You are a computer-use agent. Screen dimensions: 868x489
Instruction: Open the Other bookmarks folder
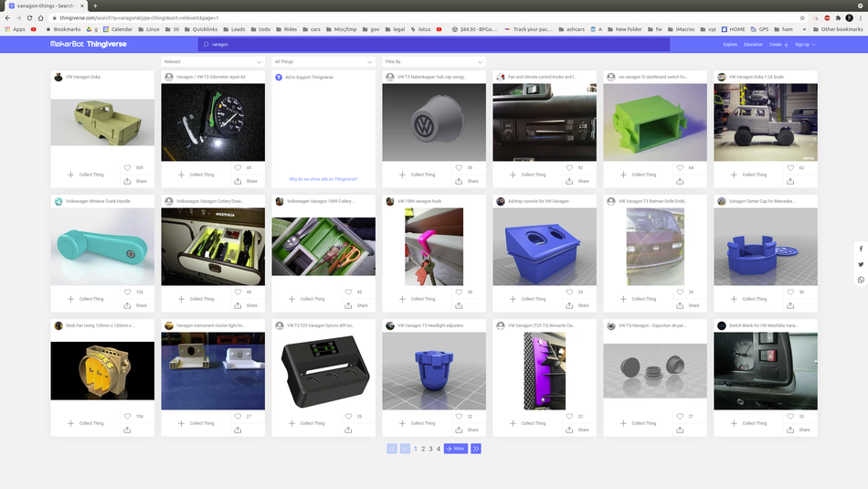[838, 29]
